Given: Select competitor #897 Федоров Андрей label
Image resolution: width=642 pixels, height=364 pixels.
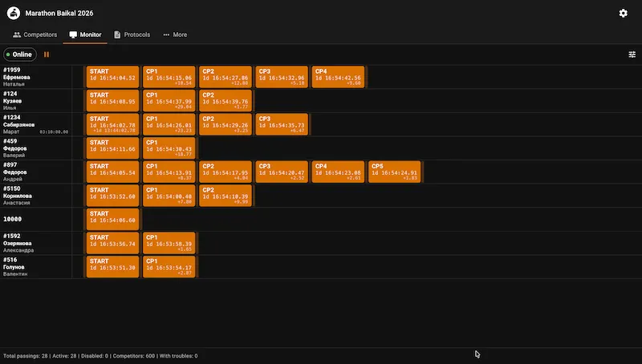Looking at the screenshot, I should click(36, 172).
